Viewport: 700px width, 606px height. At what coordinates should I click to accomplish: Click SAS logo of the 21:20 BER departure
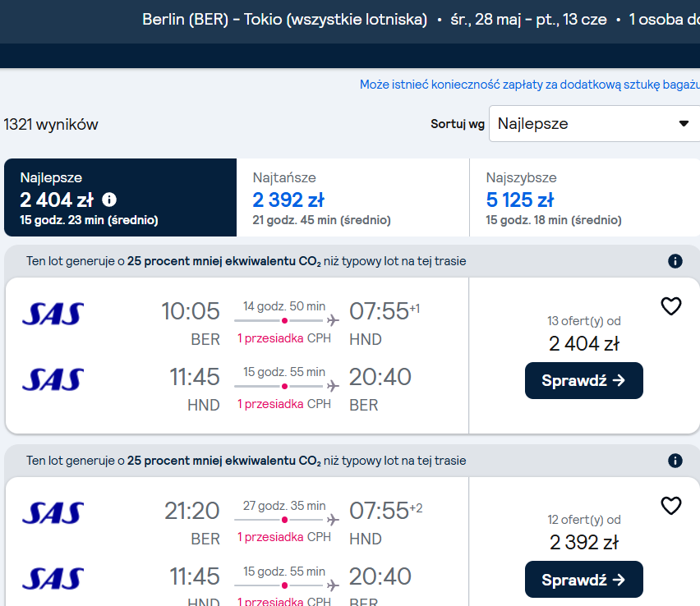click(53, 512)
